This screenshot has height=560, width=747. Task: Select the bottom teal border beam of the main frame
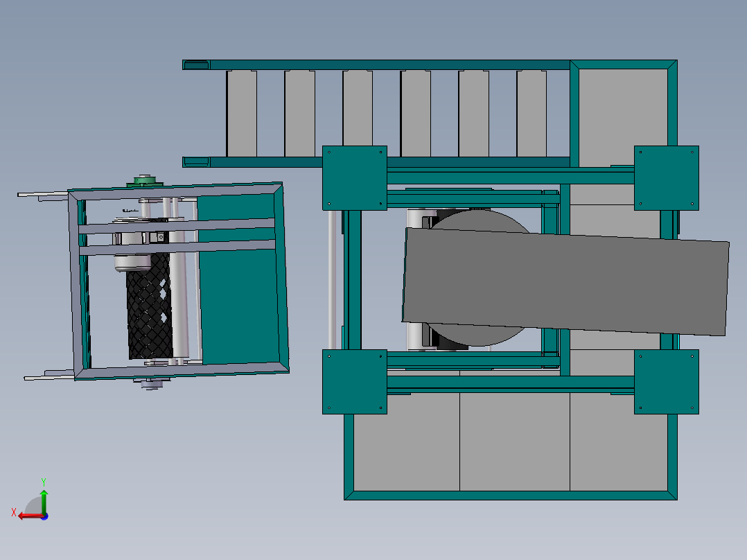[511, 495]
